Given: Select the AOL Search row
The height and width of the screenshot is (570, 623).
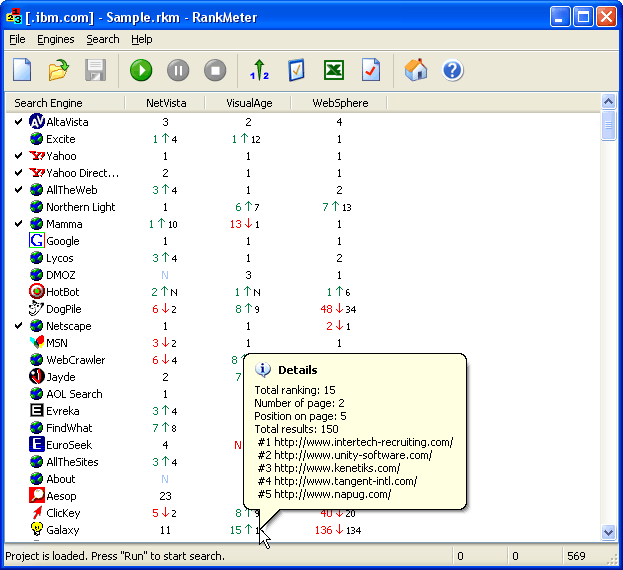Looking at the screenshot, I should pos(74,394).
